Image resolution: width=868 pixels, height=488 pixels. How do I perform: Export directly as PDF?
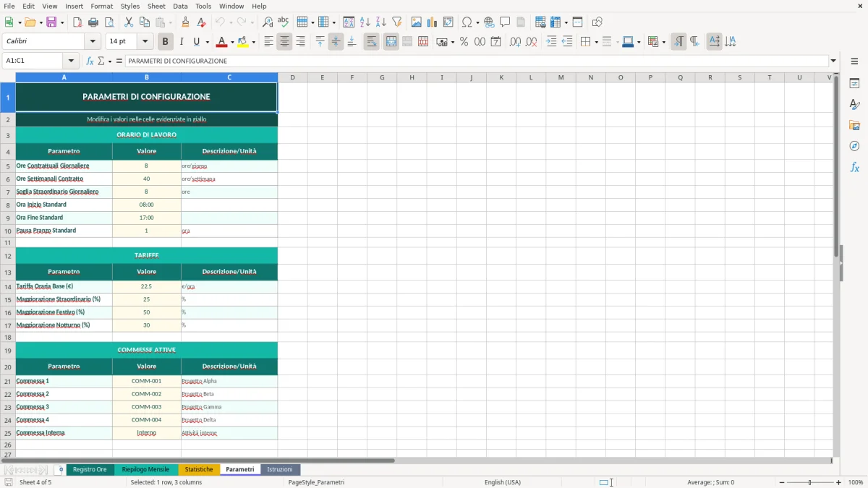tap(77, 22)
